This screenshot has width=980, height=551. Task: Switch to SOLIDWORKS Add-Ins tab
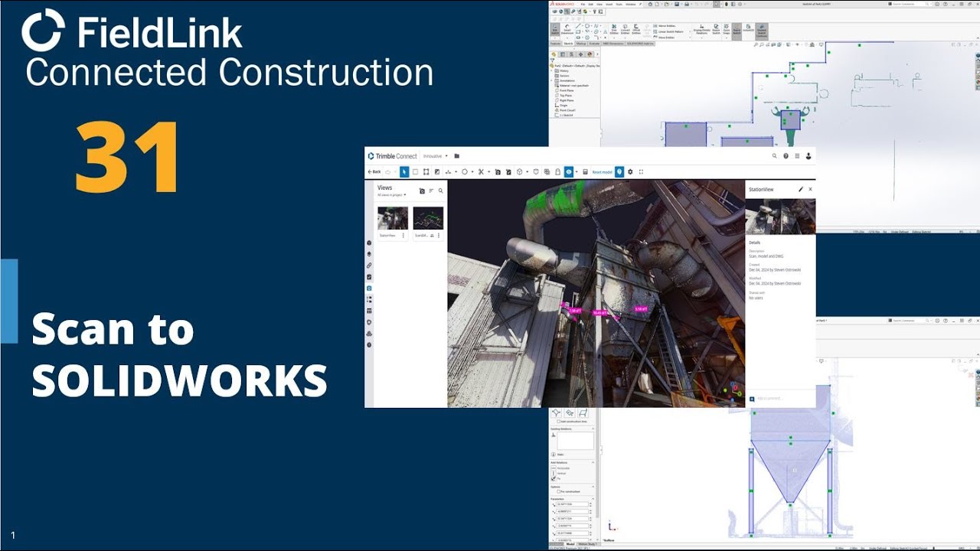[x=640, y=44]
